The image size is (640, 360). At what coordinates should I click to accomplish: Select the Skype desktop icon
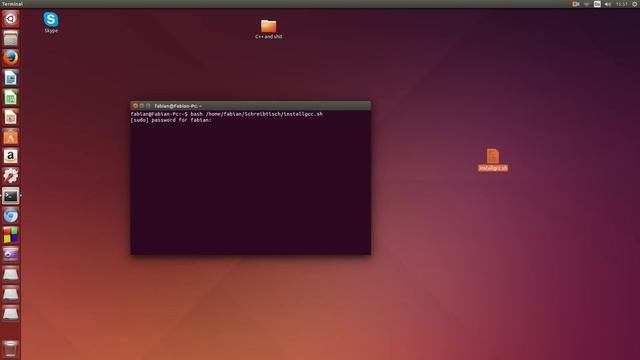tap(51, 22)
